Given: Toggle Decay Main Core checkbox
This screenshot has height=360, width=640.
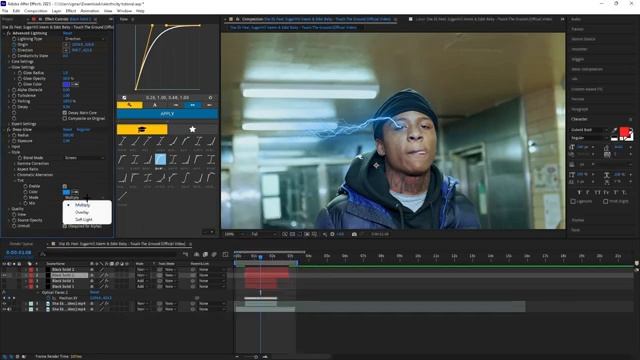Looking at the screenshot, I should (65, 113).
